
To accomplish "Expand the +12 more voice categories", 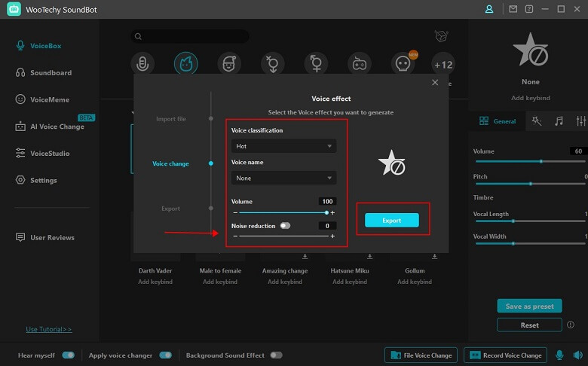I will [443, 65].
